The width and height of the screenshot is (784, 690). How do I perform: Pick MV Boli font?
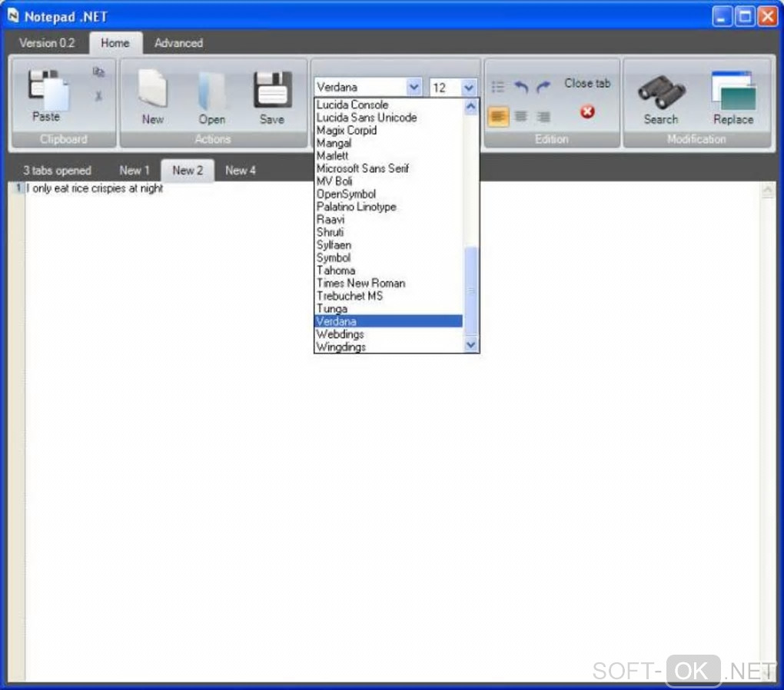click(389, 181)
